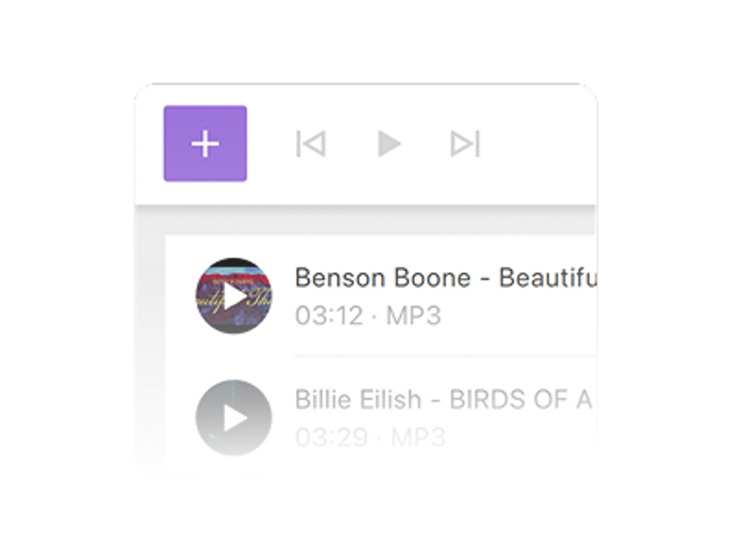
Task: Select the Benson Boone - Beautiful song title
Action: (x=445, y=278)
